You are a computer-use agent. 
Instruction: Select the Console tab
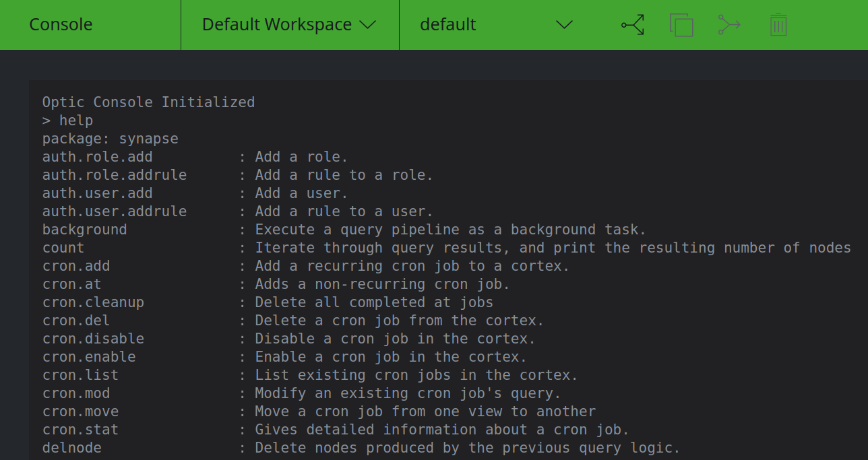pos(61,25)
